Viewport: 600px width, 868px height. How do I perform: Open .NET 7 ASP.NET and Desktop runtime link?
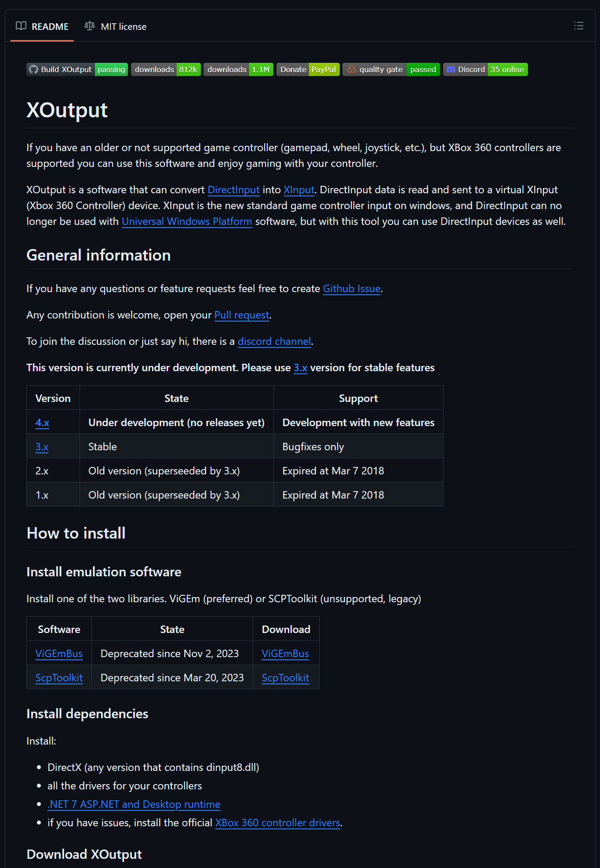134,804
